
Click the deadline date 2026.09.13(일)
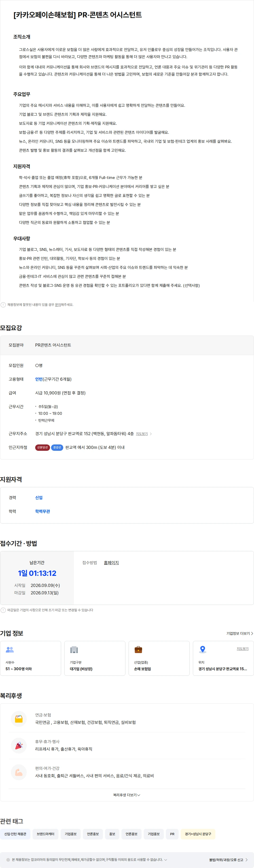[44, 593]
